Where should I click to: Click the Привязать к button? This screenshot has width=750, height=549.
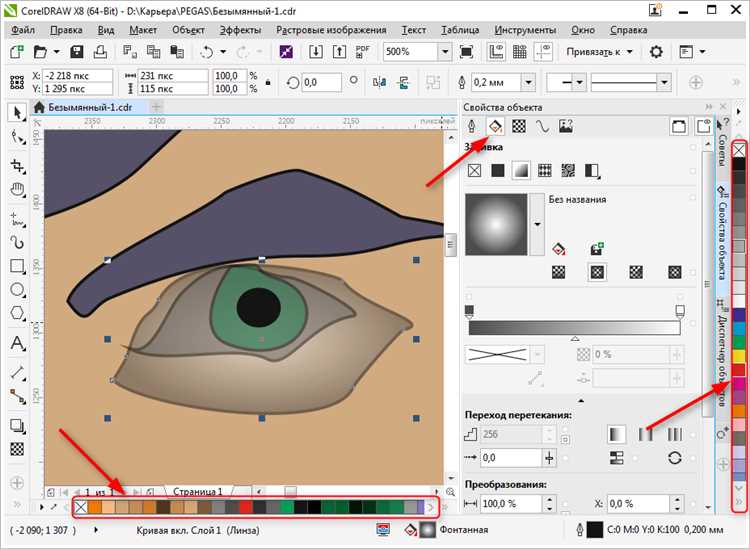tap(593, 51)
